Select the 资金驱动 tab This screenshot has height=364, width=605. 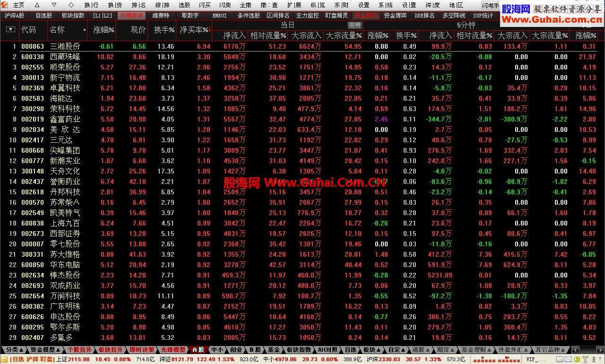[366, 16]
